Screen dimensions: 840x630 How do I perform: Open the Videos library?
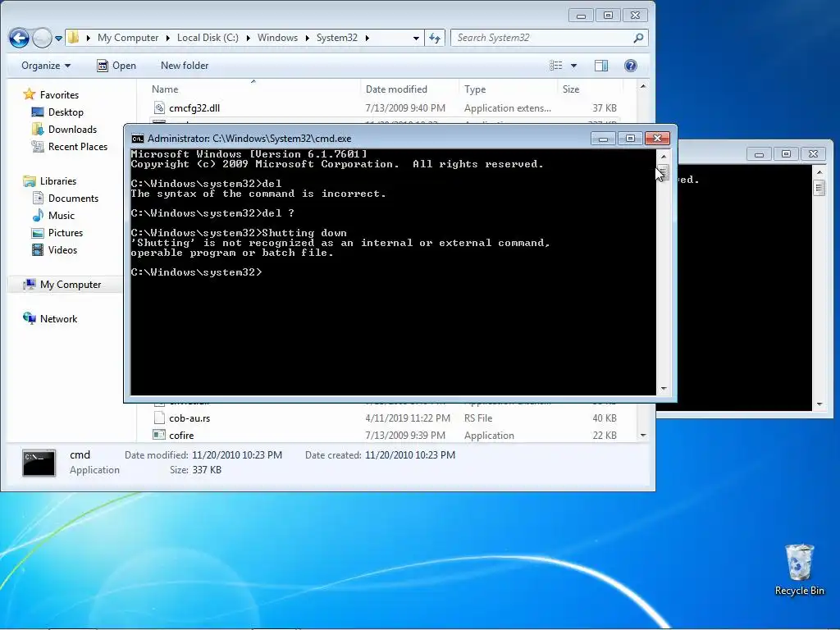(55, 249)
